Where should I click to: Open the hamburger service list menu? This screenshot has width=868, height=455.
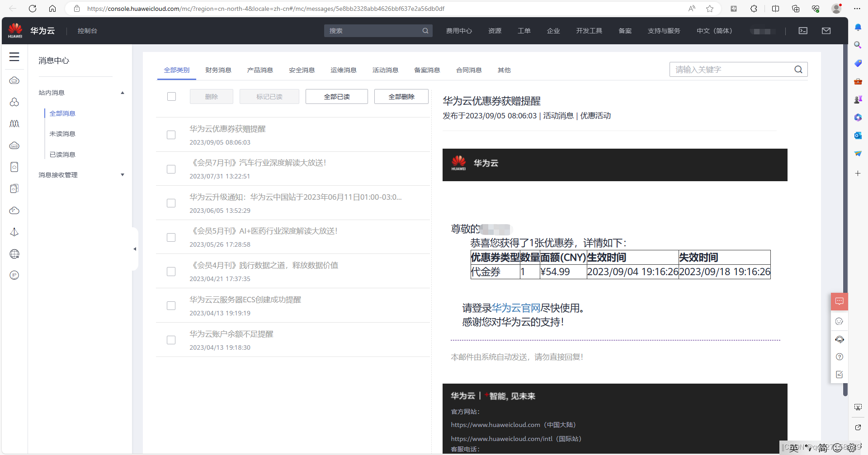tap(14, 56)
